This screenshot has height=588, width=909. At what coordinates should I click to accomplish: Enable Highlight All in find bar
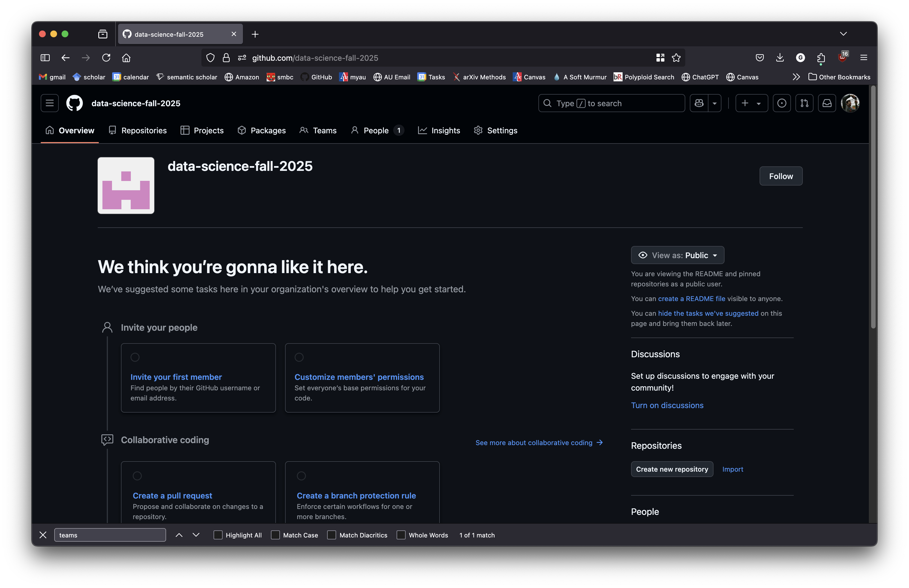click(218, 535)
